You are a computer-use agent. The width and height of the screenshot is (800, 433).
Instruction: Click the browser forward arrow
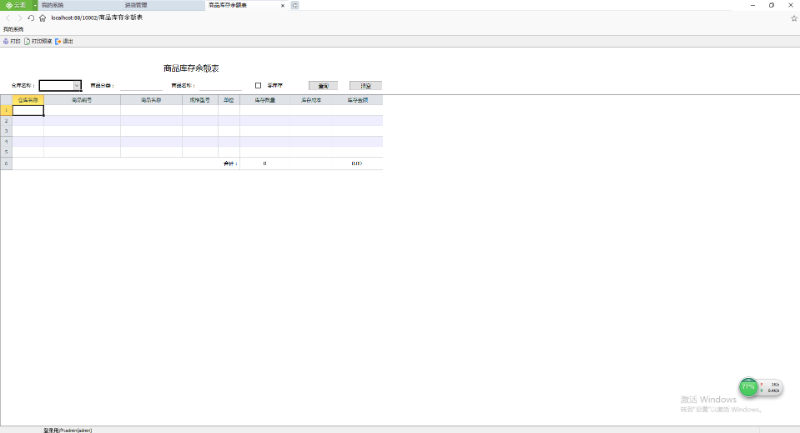point(19,18)
